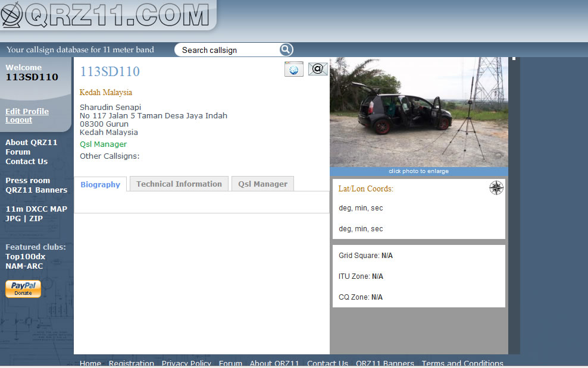Download the ZIP map version

(36, 218)
